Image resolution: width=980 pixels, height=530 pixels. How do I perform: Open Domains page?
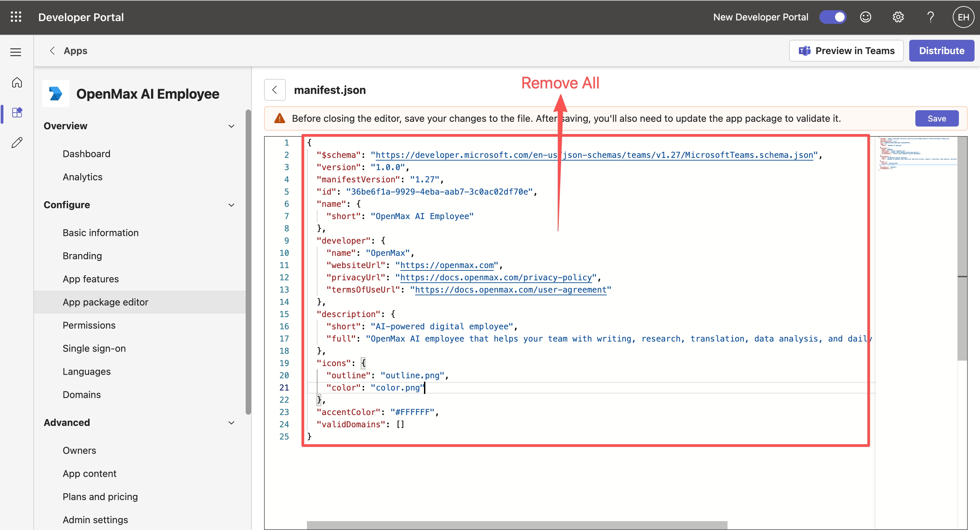81,395
